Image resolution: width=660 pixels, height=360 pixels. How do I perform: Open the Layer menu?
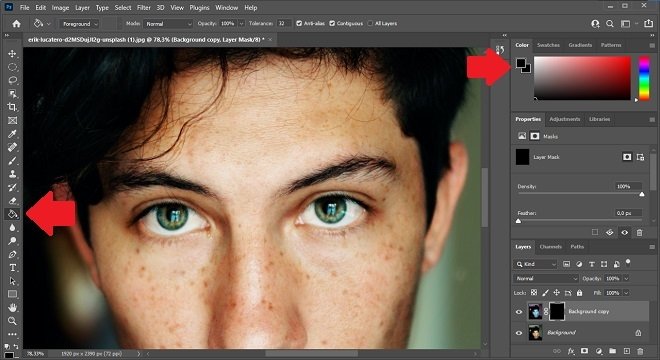pos(82,8)
